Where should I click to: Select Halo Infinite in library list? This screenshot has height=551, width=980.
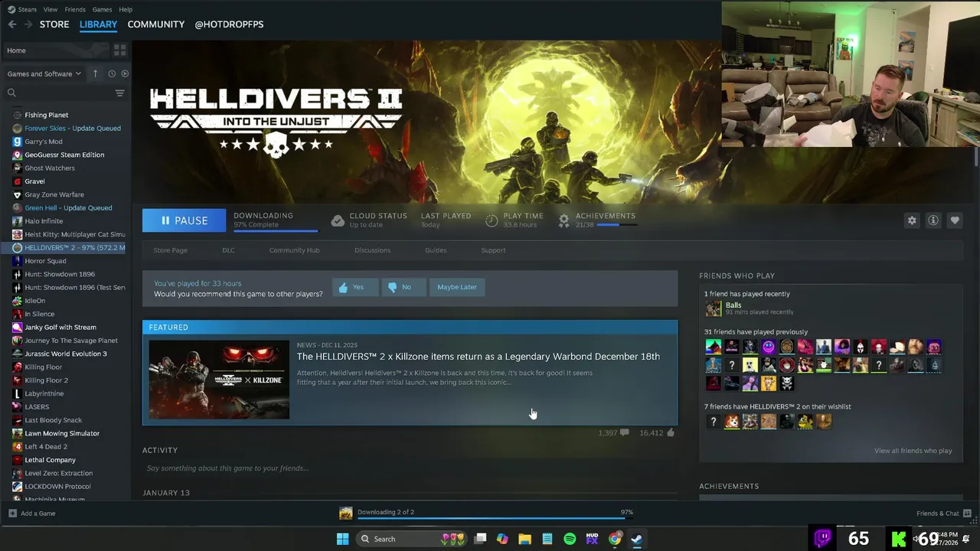pos(44,221)
